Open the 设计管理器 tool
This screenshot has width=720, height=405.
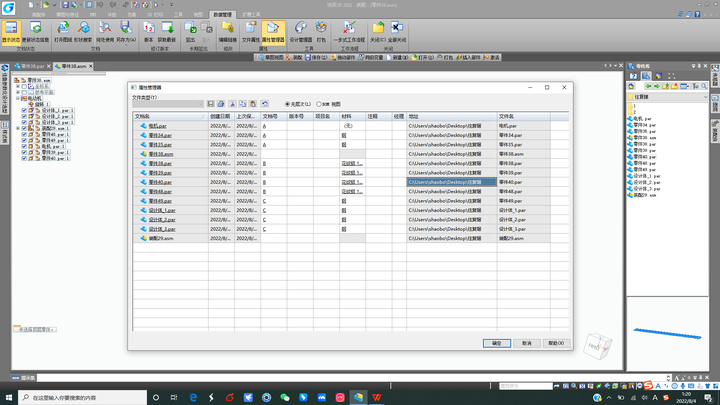[301, 32]
